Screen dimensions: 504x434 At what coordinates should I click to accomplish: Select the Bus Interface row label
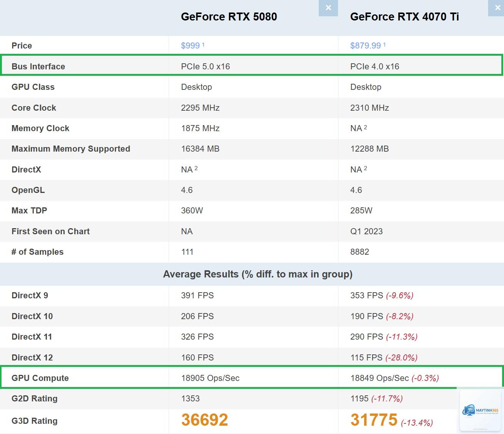(x=38, y=66)
